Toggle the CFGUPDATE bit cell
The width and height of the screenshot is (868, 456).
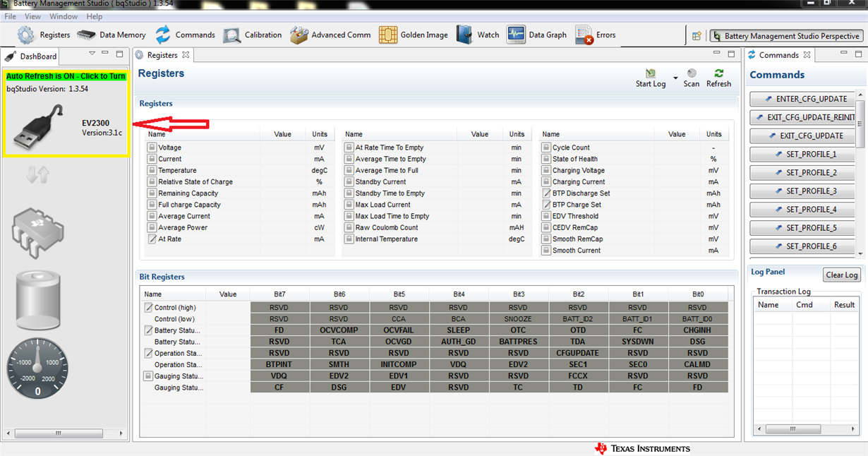click(579, 353)
